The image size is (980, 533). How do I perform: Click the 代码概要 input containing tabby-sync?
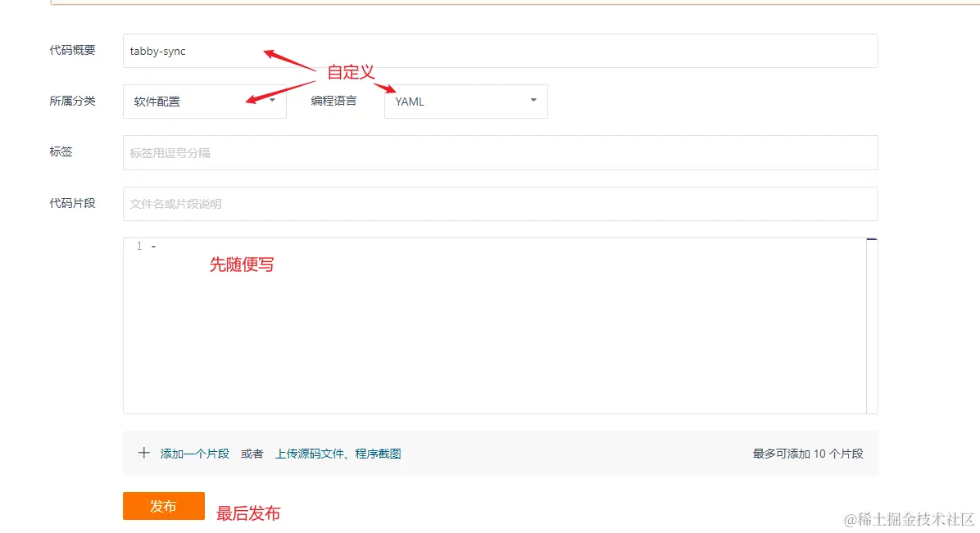click(x=500, y=51)
